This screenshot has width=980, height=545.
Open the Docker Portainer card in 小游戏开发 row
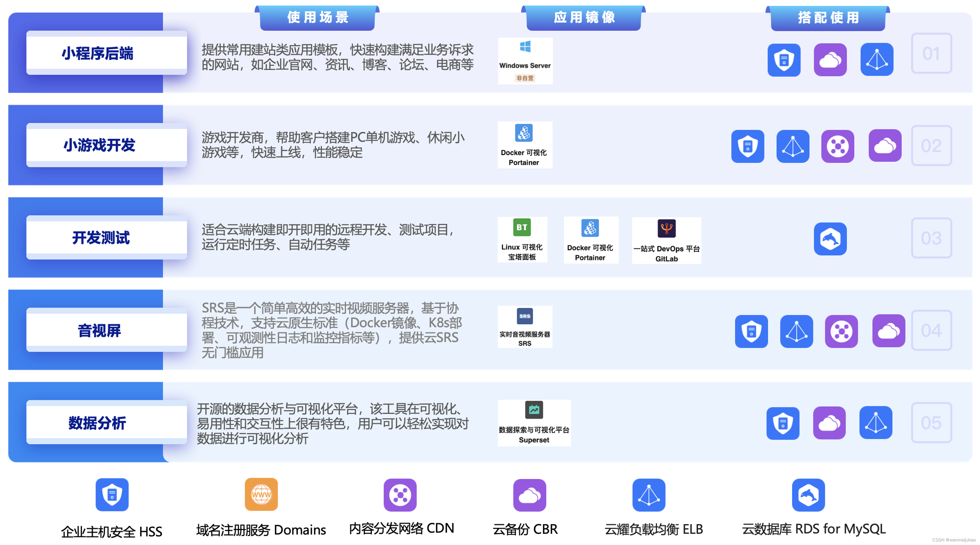click(x=525, y=145)
